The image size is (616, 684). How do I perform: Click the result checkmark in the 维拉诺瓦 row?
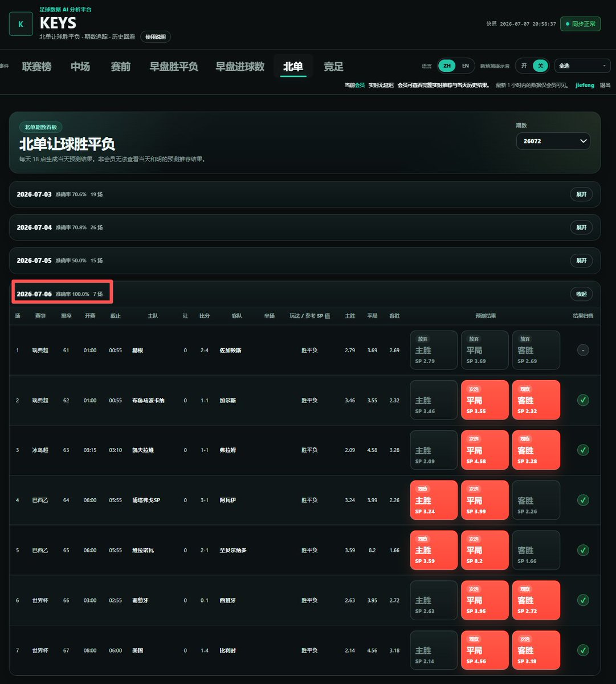tap(582, 550)
